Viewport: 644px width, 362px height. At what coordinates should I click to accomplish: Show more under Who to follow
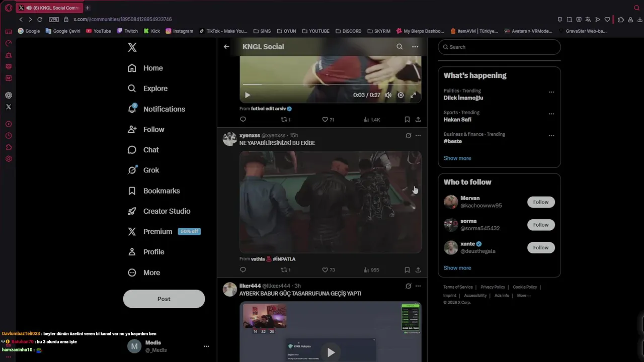tap(457, 268)
